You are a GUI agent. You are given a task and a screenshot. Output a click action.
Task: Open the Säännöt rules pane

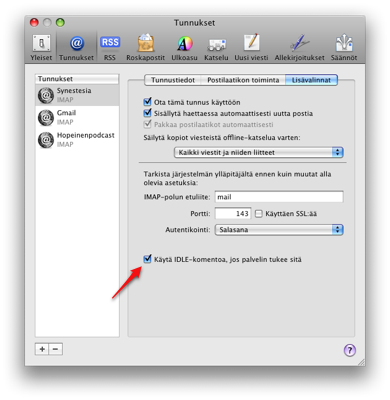coord(344,47)
